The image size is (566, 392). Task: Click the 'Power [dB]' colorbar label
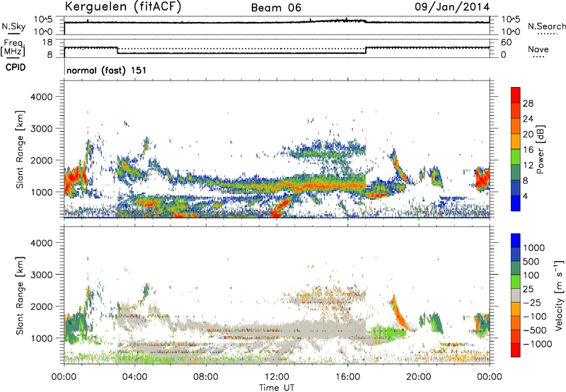coord(540,149)
